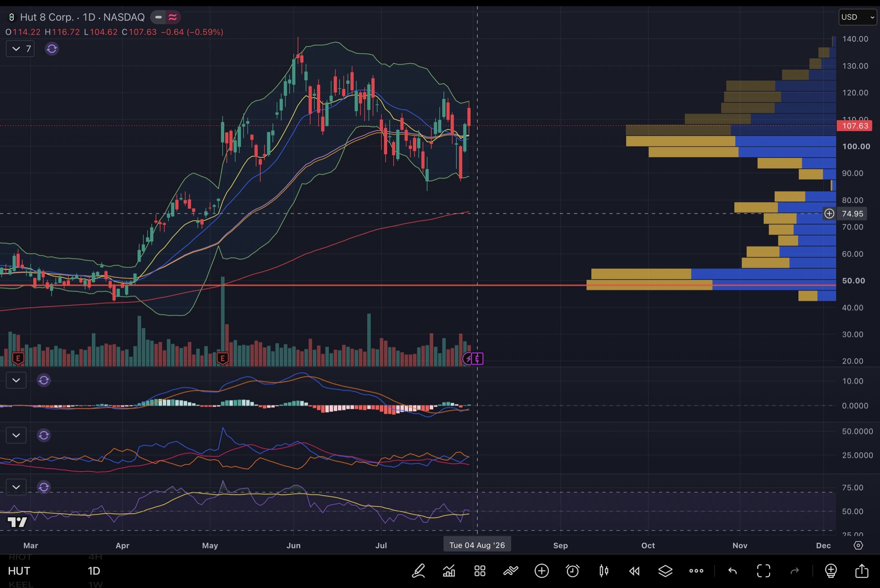Open the purple upcoming earnings E marker

click(477, 359)
